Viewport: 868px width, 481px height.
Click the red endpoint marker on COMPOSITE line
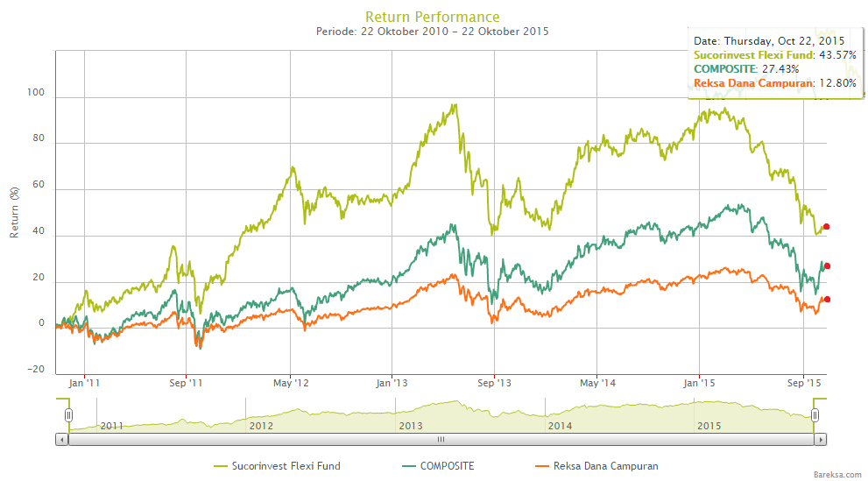(827, 266)
